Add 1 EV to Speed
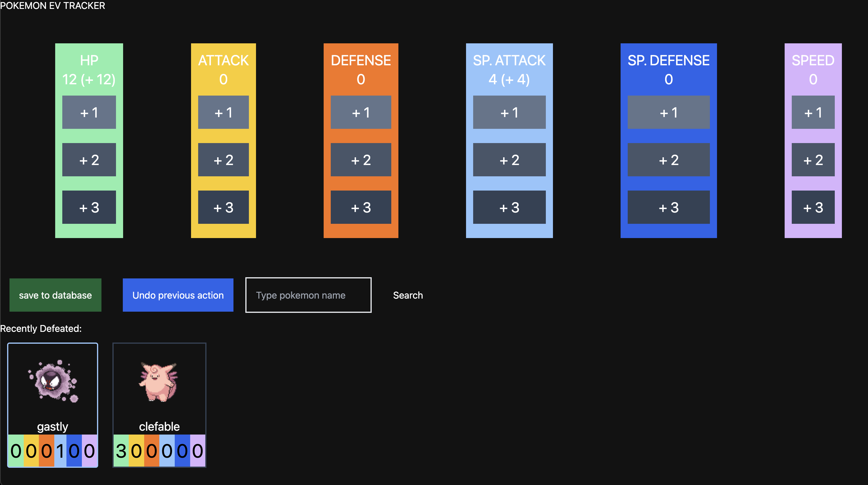868x485 pixels. 813,112
